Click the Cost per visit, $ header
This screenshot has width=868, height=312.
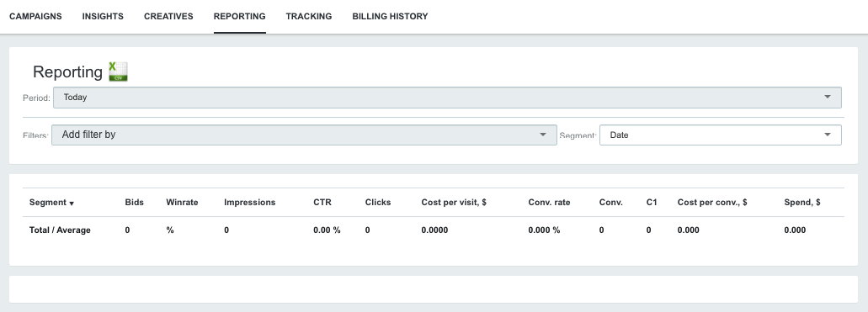coord(454,203)
